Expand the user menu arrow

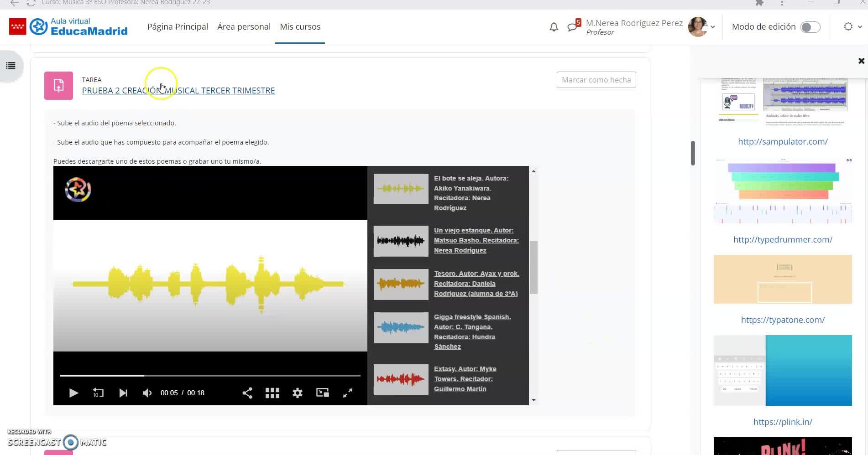pos(713,27)
